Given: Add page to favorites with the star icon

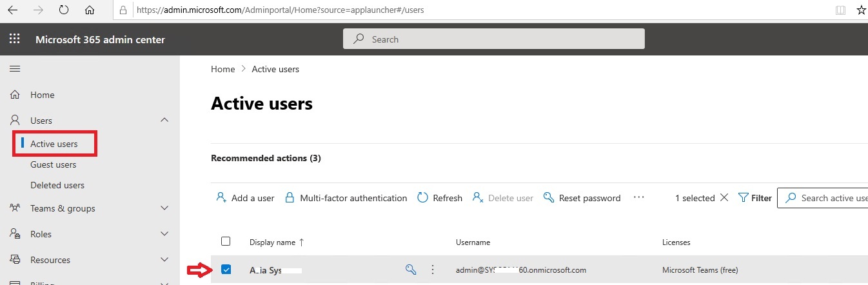Looking at the screenshot, I should 862,10.
